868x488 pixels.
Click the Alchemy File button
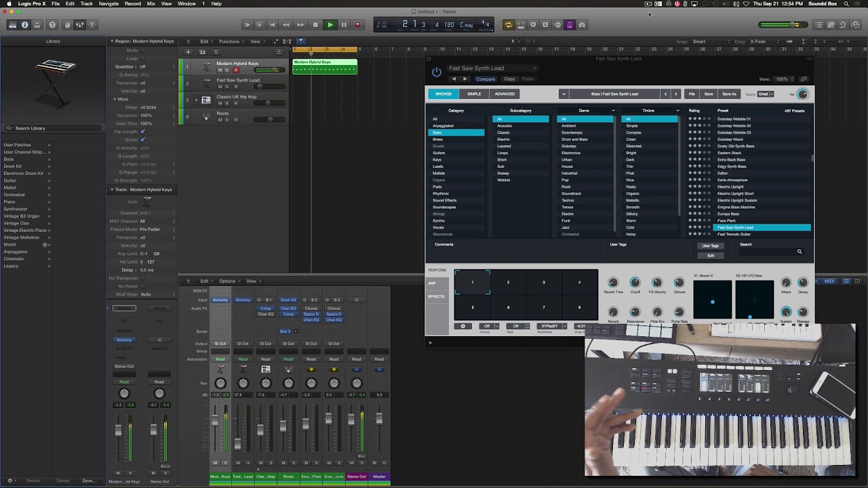click(692, 94)
